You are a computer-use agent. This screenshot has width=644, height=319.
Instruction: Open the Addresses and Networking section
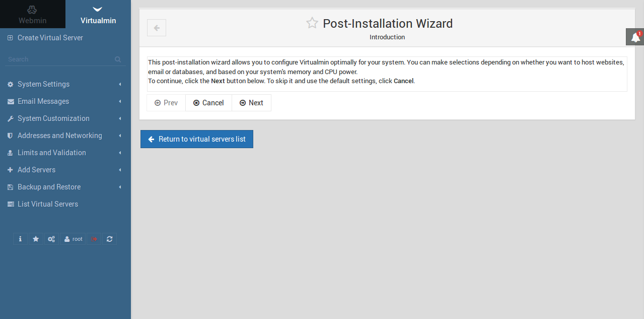pos(65,136)
